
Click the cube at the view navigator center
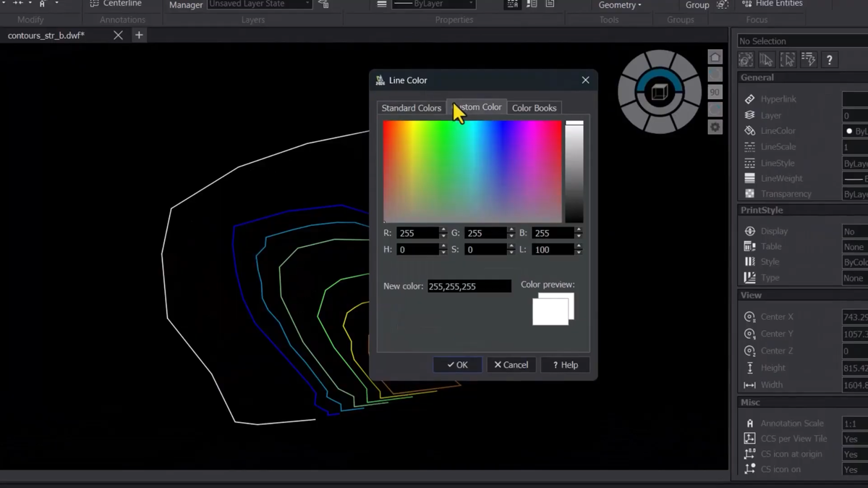(659, 92)
